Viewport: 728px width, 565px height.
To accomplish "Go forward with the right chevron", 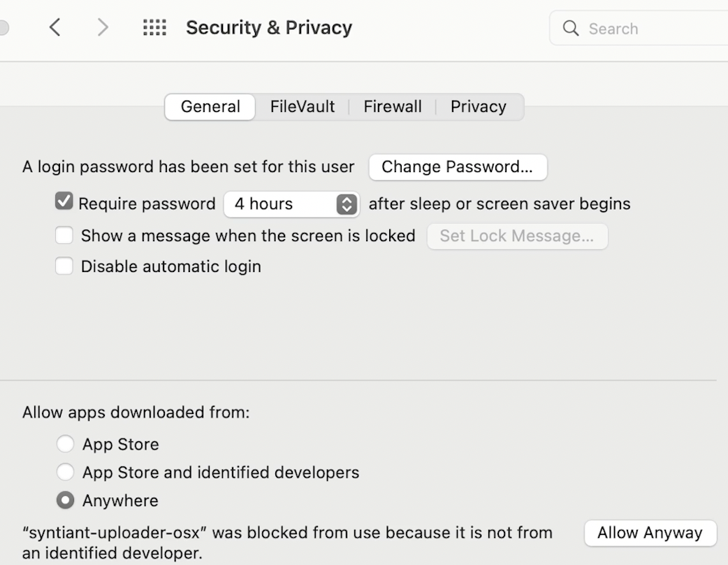I will click(103, 27).
